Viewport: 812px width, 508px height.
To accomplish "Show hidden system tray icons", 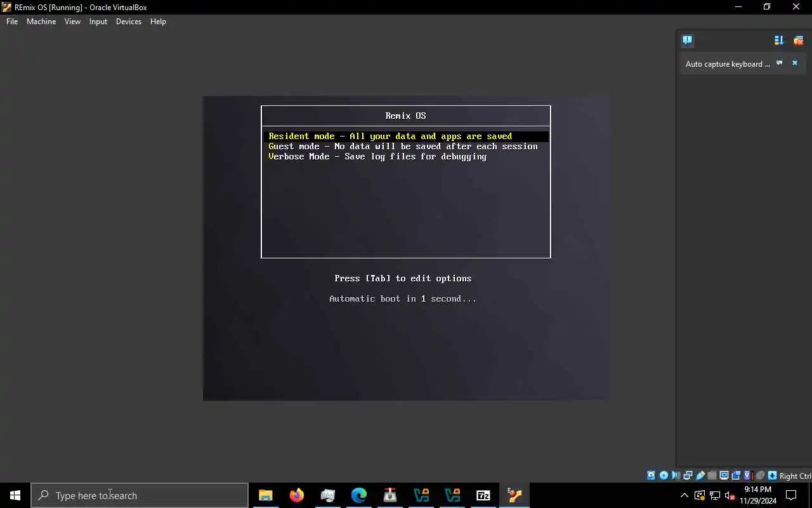I will [x=684, y=495].
